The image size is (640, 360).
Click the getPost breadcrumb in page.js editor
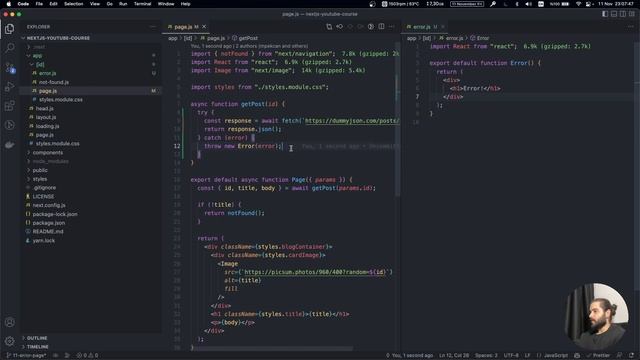245,38
